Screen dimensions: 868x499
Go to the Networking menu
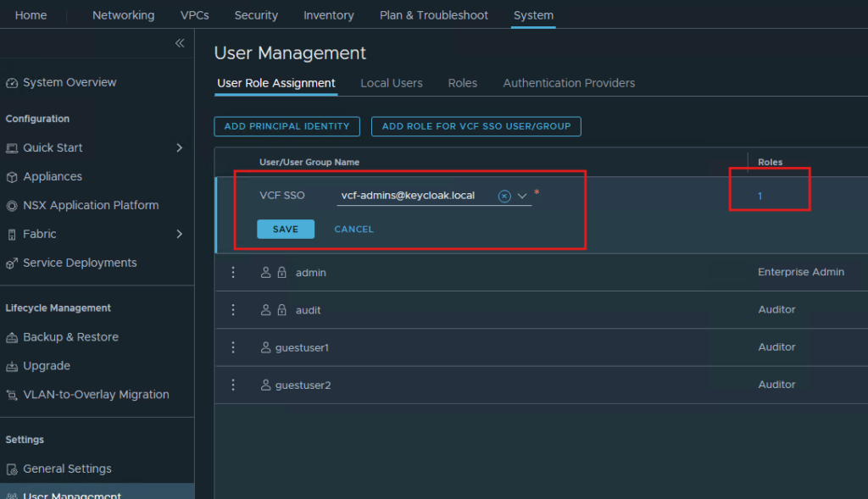(x=123, y=15)
